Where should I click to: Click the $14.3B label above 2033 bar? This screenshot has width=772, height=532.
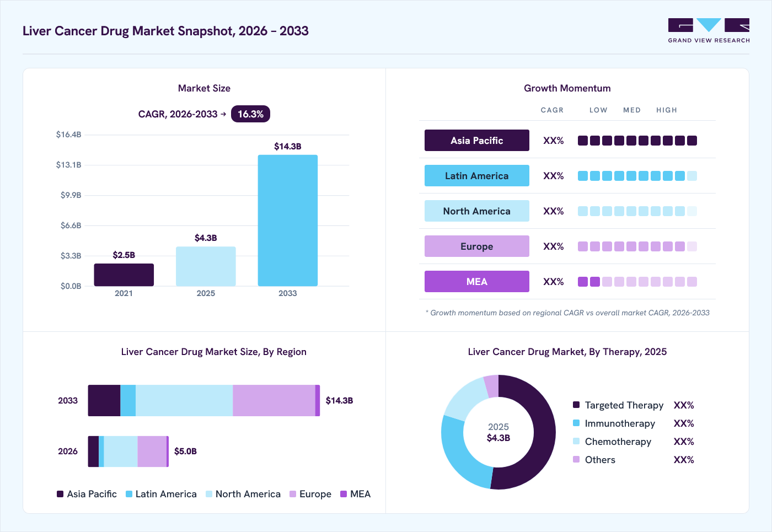point(288,146)
